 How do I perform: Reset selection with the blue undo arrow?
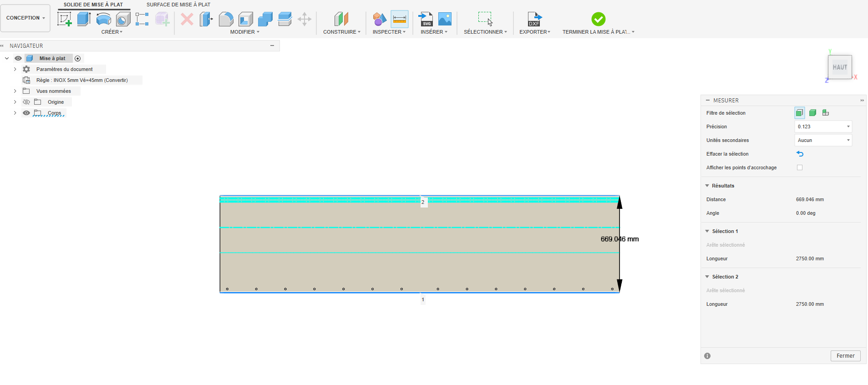(x=800, y=154)
